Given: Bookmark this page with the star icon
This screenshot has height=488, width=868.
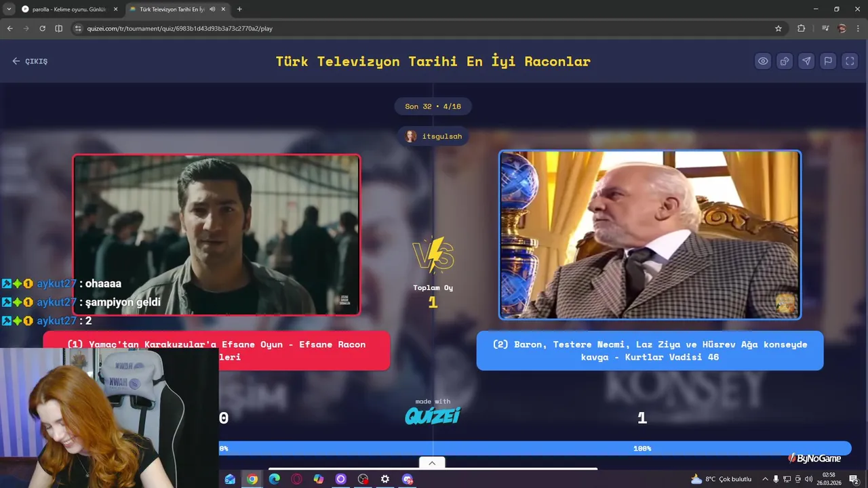Looking at the screenshot, I should point(778,28).
